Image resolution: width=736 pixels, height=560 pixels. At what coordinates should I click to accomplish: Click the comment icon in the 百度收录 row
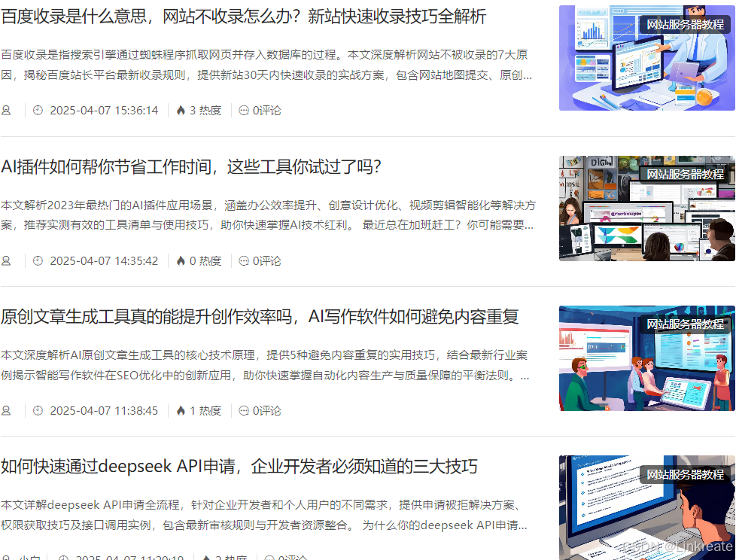pyautogui.click(x=244, y=111)
